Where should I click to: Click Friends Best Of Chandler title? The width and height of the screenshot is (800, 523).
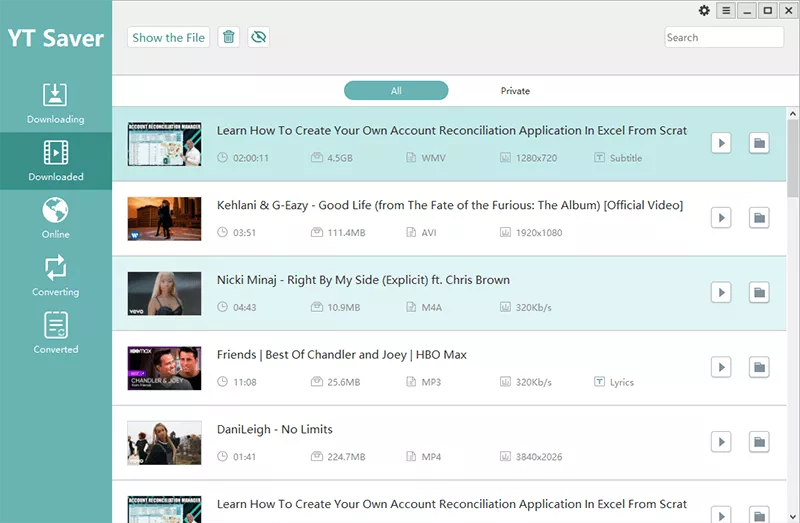[x=341, y=355]
